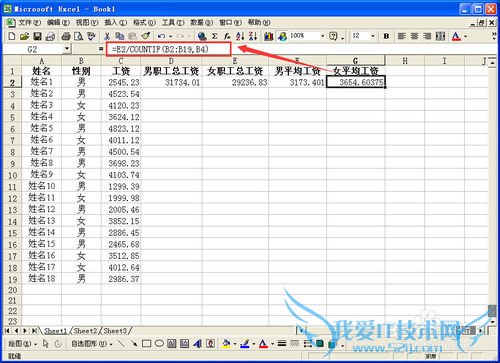This screenshot has height=363, width=500.
Task: Toggle Bold formatting
Action: point(386,36)
